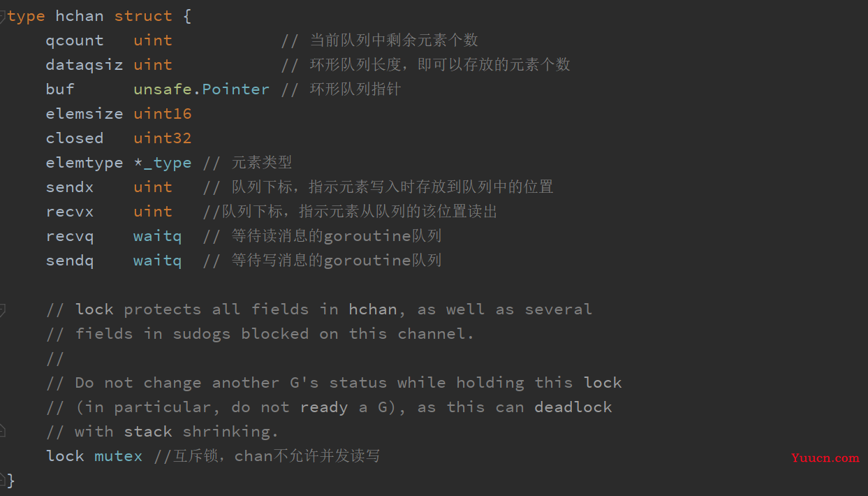Click the *_type type reference
Screen dimensions: 868x496
click(162, 163)
